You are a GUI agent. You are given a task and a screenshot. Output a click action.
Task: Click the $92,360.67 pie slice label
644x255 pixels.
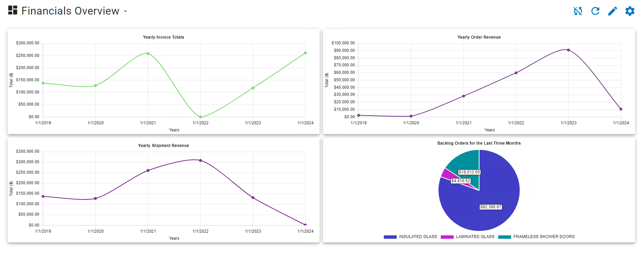(x=490, y=207)
